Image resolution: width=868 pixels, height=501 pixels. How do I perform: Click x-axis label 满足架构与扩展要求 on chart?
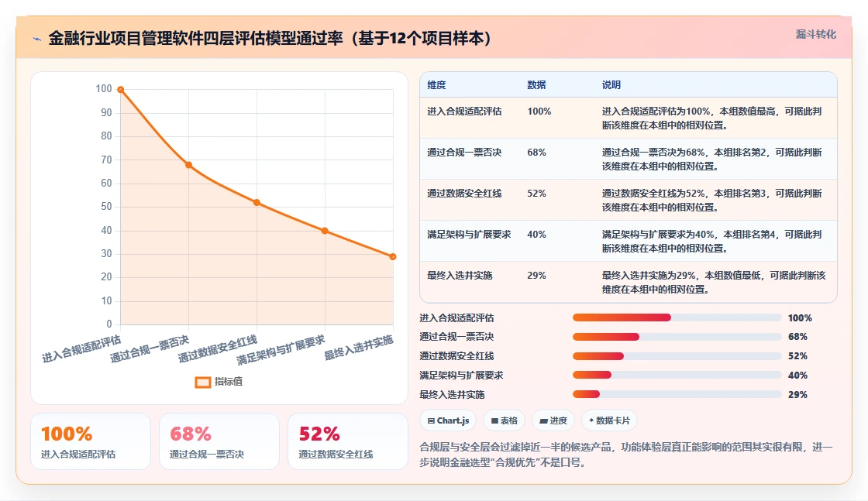pos(281,350)
